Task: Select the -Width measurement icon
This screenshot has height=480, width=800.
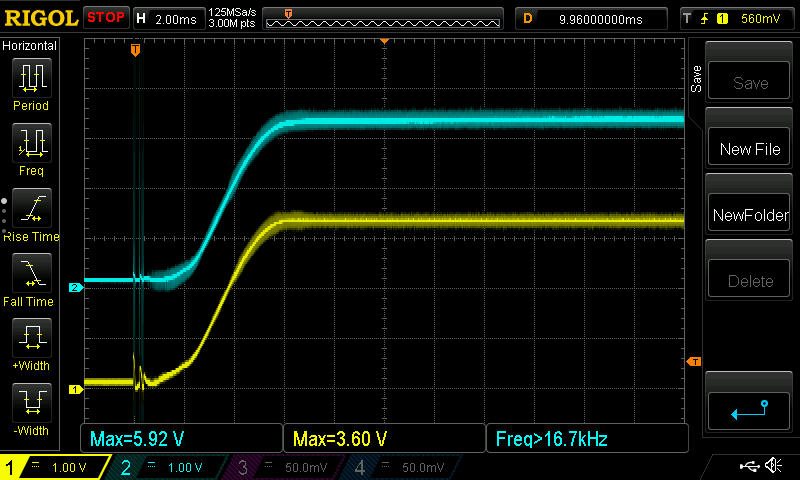Action: (32, 402)
